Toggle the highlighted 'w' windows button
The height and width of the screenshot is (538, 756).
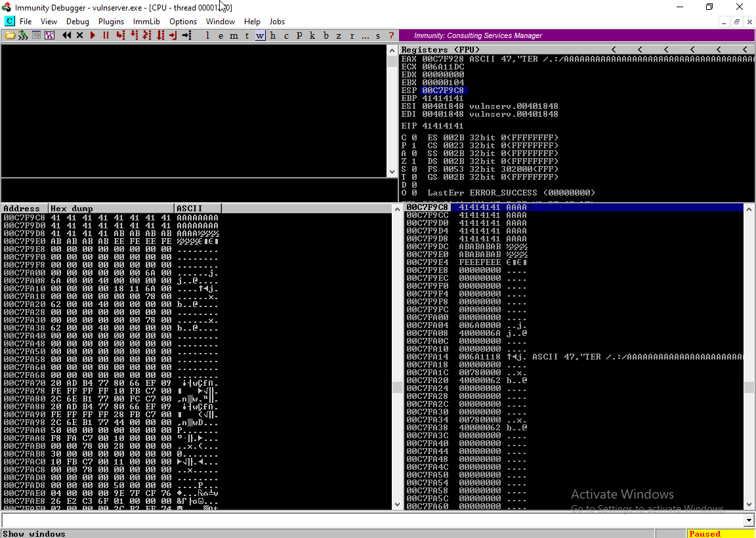pyautogui.click(x=260, y=35)
